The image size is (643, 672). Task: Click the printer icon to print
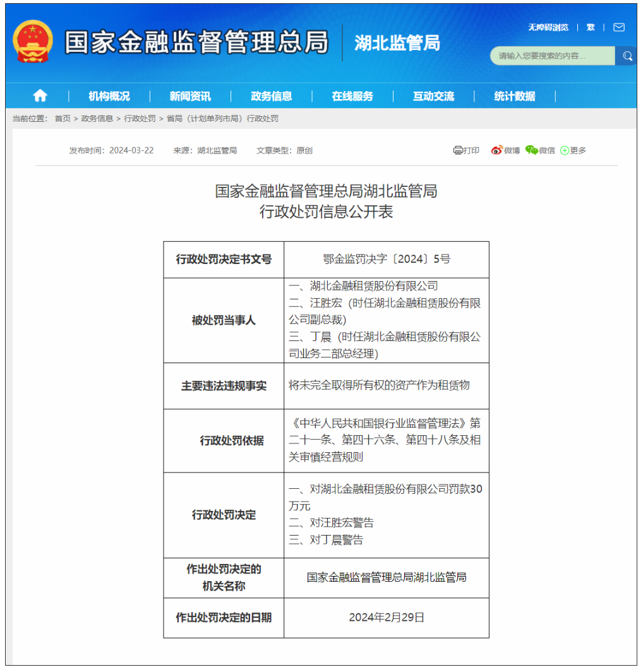[x=458, y=150]
